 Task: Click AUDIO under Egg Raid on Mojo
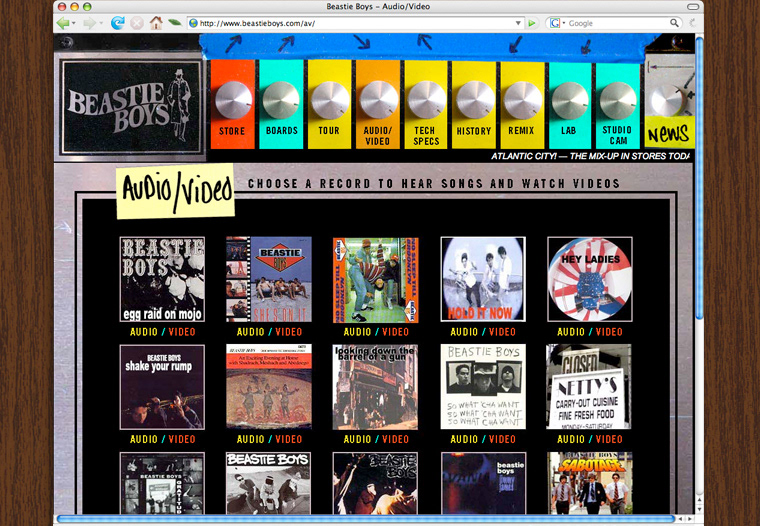(x=144, y=332)
